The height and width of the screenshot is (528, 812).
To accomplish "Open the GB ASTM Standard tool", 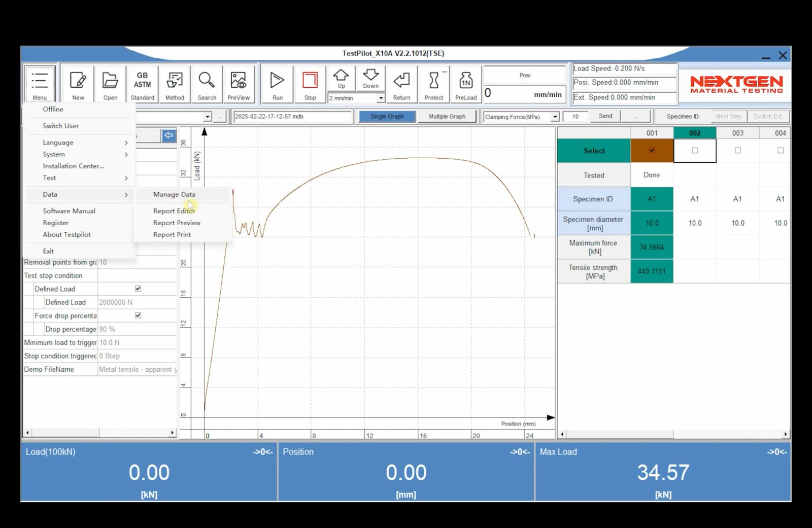I will (142, 84).
